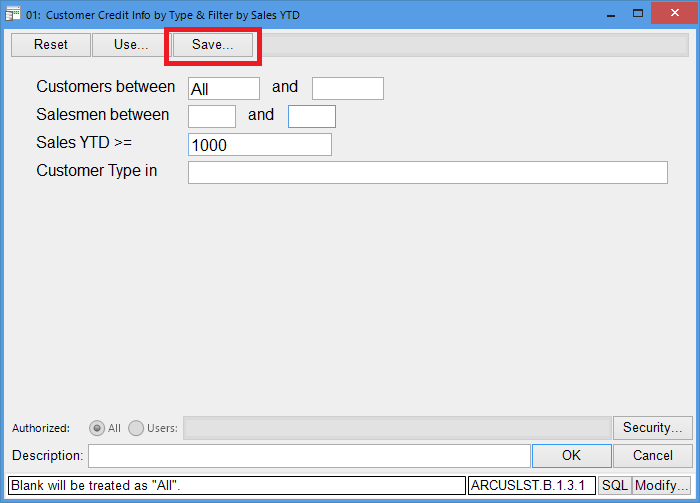
Task: Open the Use... filter dialog
Action: (x=131, y=45)
